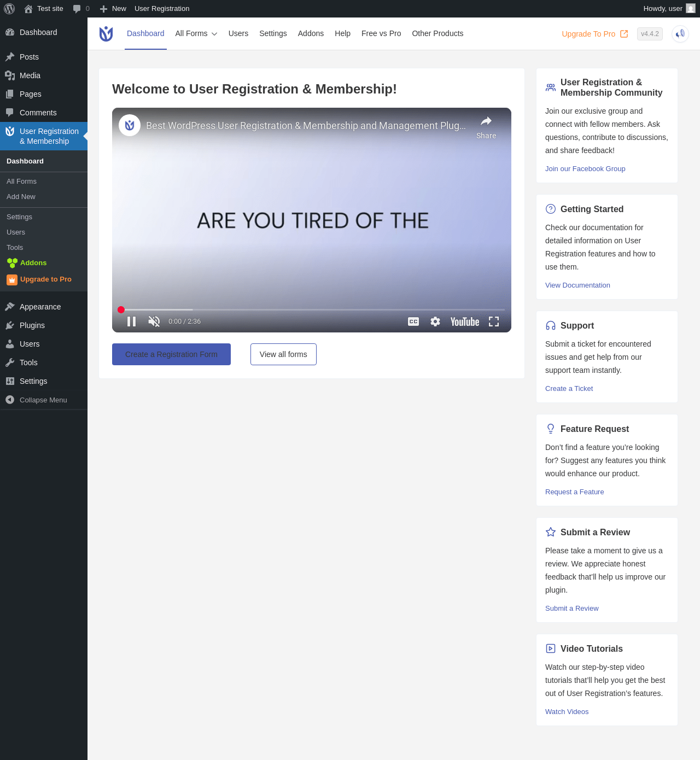
Task: Open the Settings tab in plugin header
Action: point(273,33)
